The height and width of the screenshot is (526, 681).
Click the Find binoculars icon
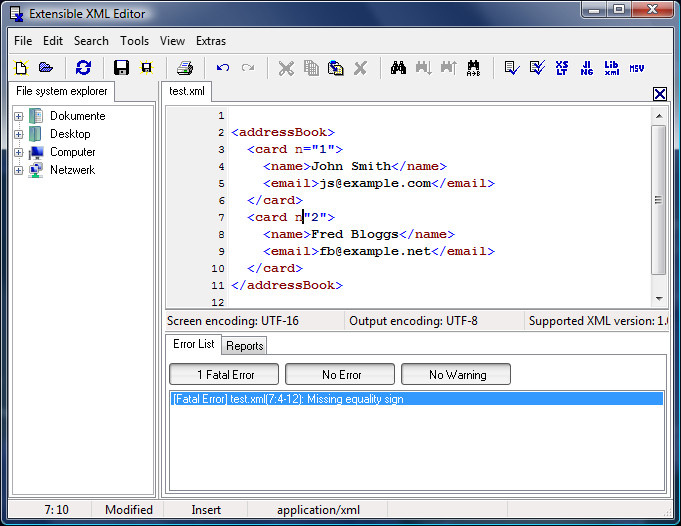click(397, 68)
